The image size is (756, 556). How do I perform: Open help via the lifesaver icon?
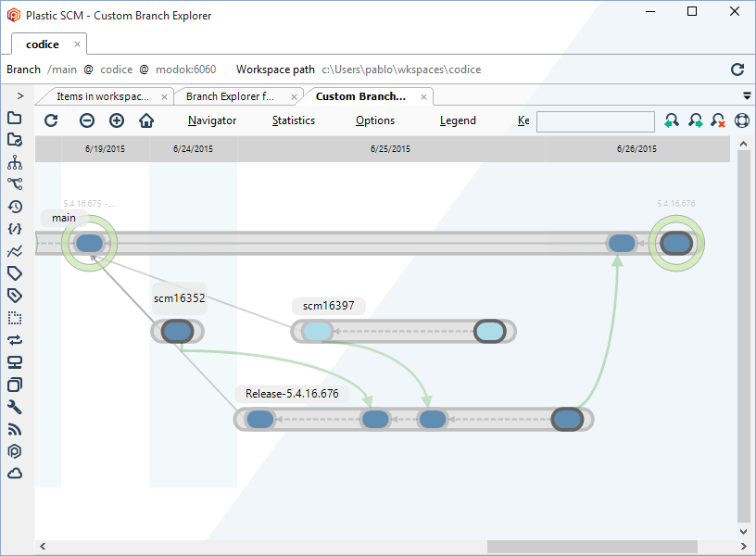pyautogui.click(x=741, y=120)
